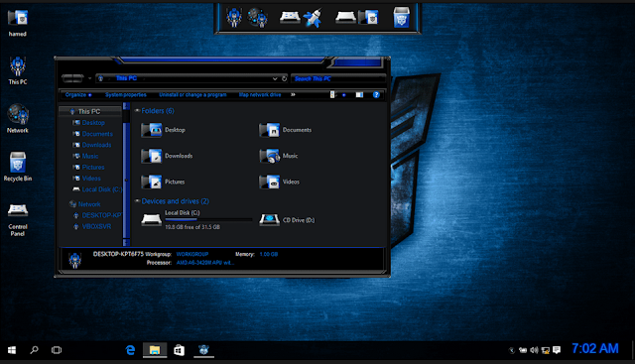Click the 7:02 AM taskbar clock
635x364 pixels.
tap(595, 348)
